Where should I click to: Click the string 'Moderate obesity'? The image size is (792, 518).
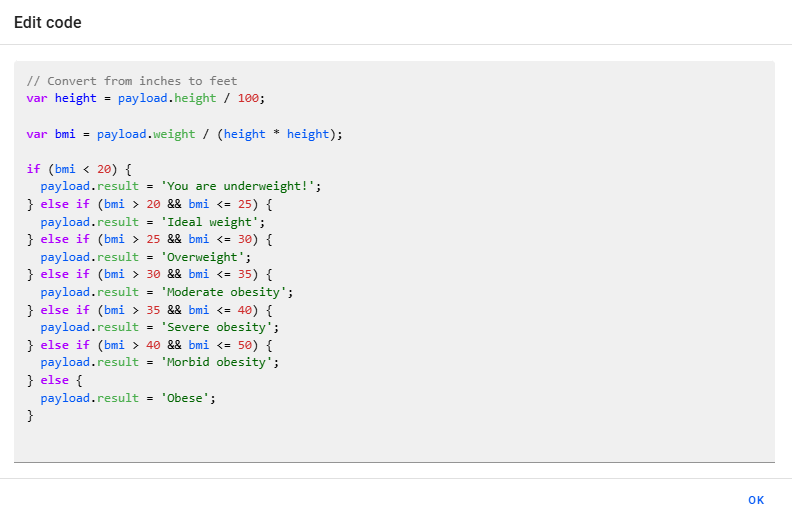click(x=223, y=292)
